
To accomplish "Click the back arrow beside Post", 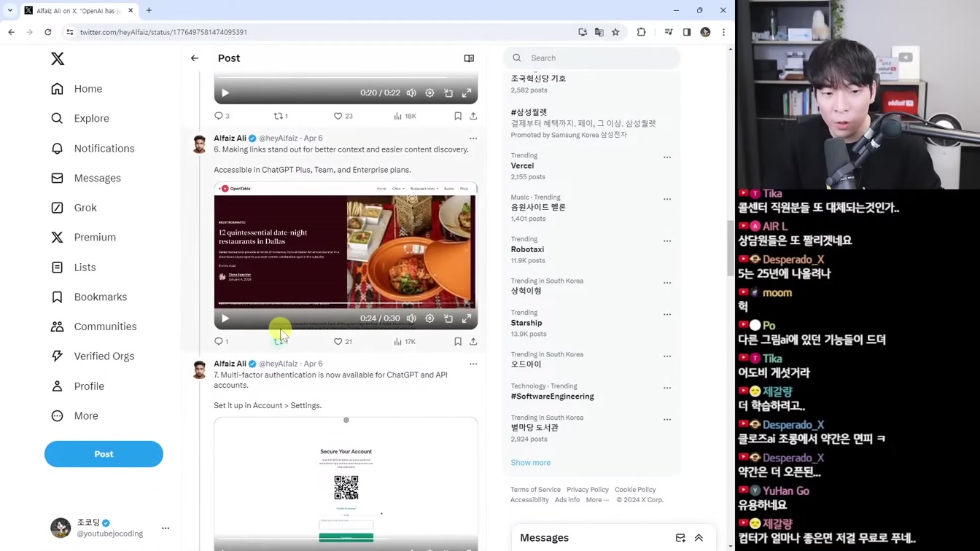I will [x=195, y=58].
